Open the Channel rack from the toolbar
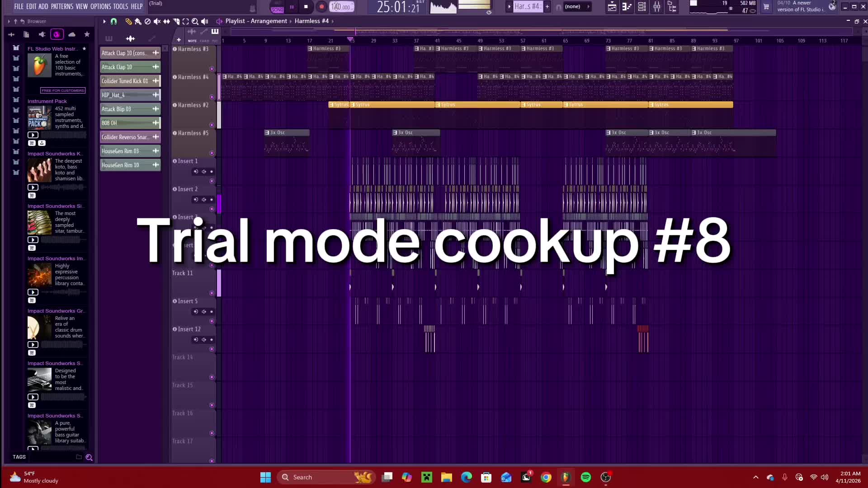This screenshot has width=868, height=488. click(642, 7)
